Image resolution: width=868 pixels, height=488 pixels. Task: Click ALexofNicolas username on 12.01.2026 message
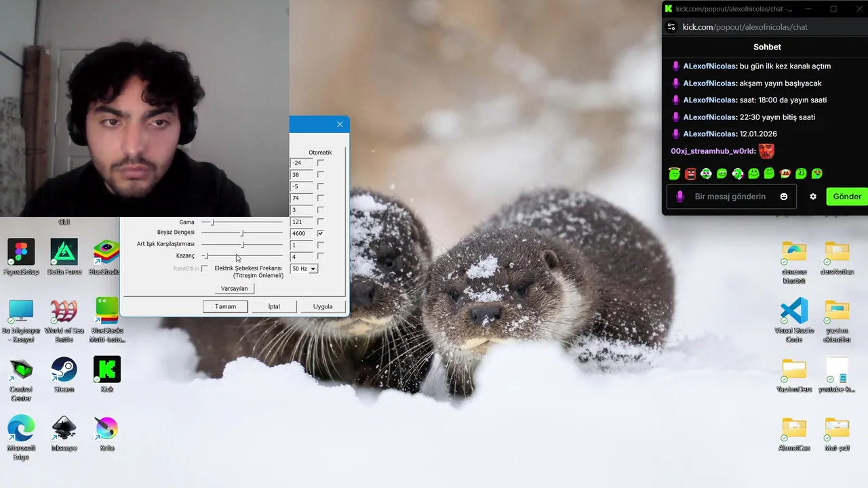tap(710, 134)
